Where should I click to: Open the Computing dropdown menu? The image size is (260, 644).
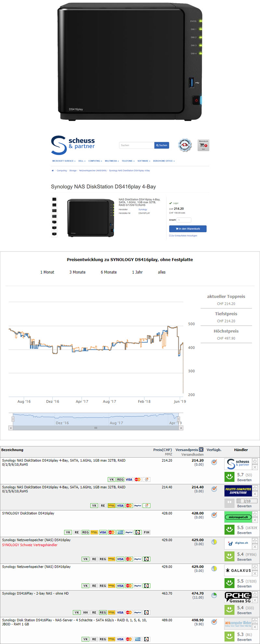tap(95, 161)
